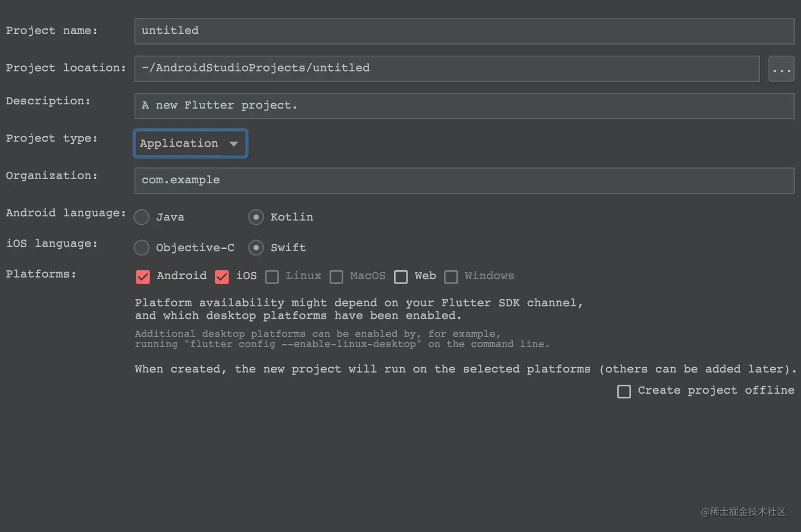Viewport: 801px width, 532px height.
Task: Open the Project type Application dropdown
Action: pyautogui.click(x=190, y=144)
